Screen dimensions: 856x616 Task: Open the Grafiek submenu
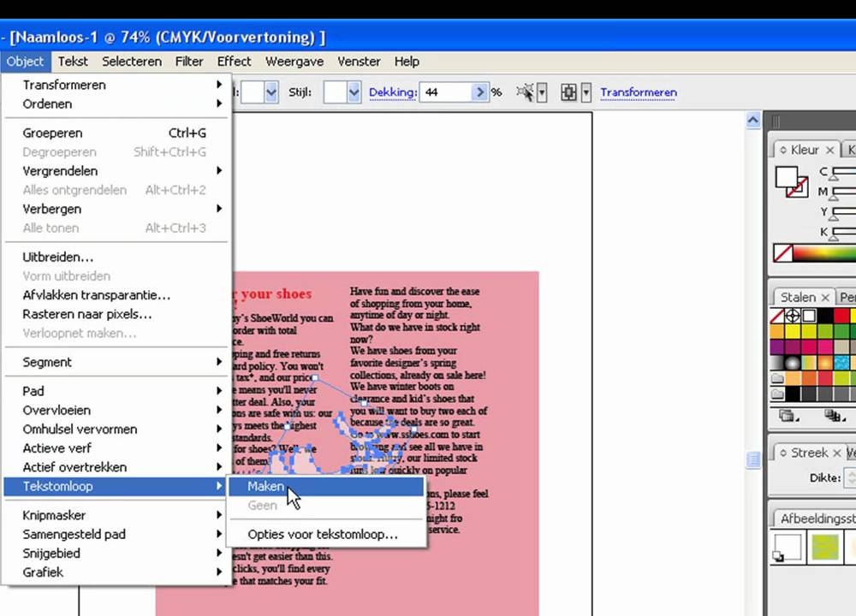[x=116, y=572]
